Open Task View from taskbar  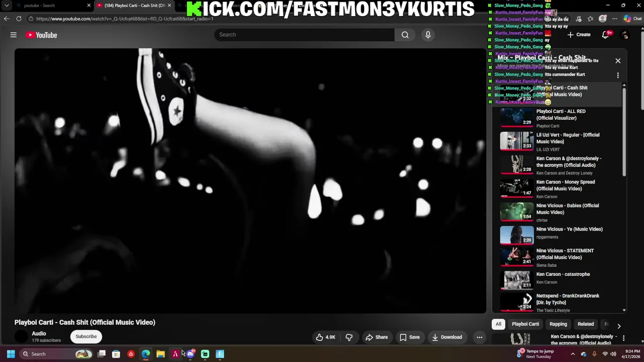(x=102, y=354)
